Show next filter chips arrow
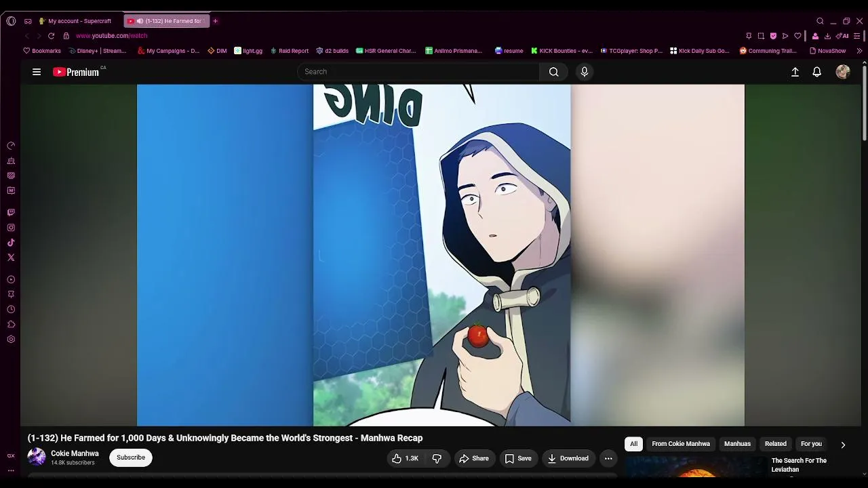 click(843, 445)
